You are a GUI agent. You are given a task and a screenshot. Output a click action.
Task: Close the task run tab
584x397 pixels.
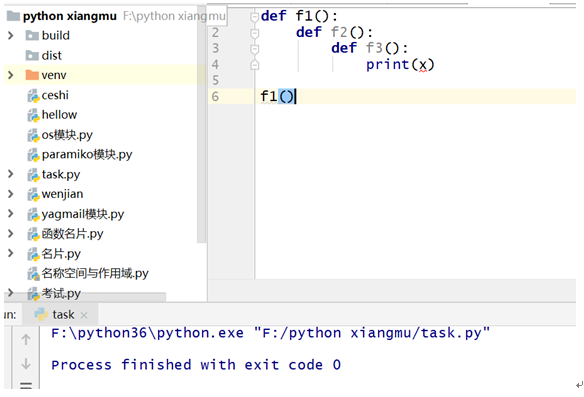tap(84, 315)
